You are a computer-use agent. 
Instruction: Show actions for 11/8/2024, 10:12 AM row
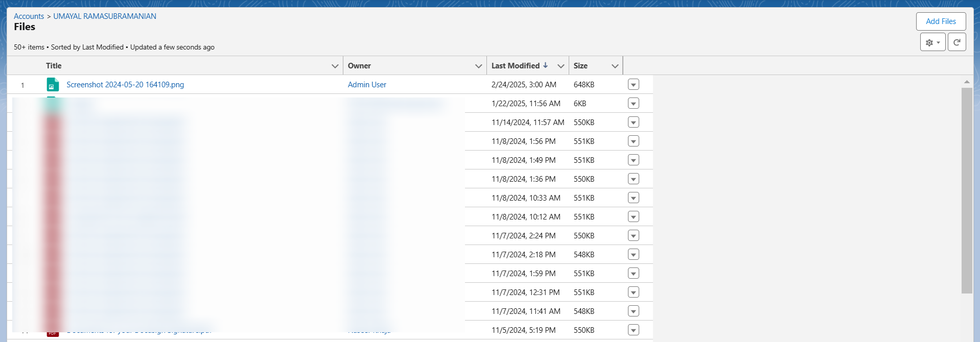[x=634, y=217]
